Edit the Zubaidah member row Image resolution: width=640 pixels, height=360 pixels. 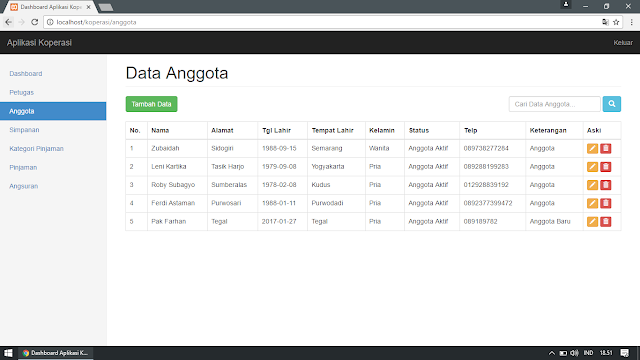(x=592, y=149)
